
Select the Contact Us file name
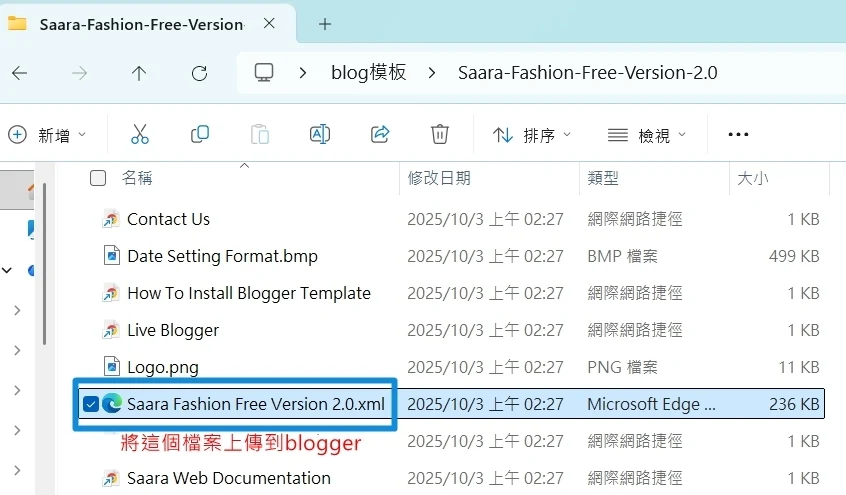coord(168,219)
